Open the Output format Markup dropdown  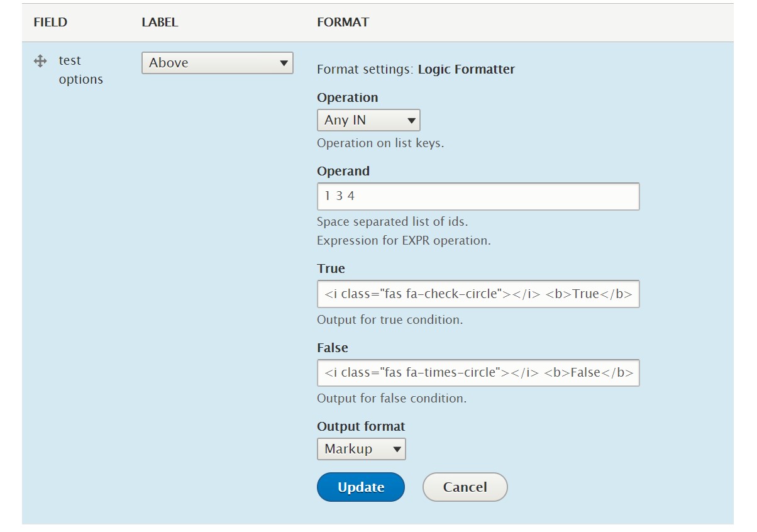[x=362, y=449]
